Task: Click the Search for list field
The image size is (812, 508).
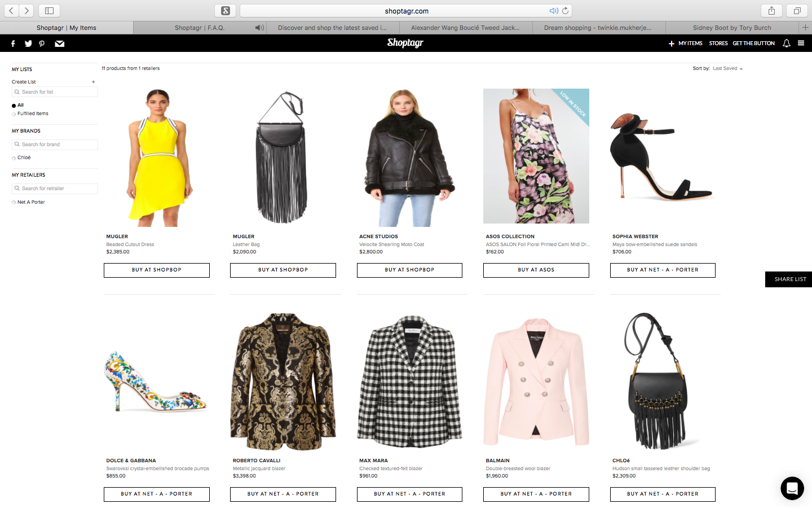Action: pyautogui.click(x=55, y=92)
